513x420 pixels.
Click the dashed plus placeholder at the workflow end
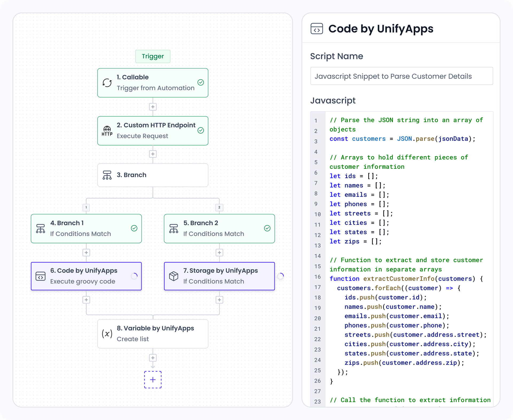click(x=153, y=380)
